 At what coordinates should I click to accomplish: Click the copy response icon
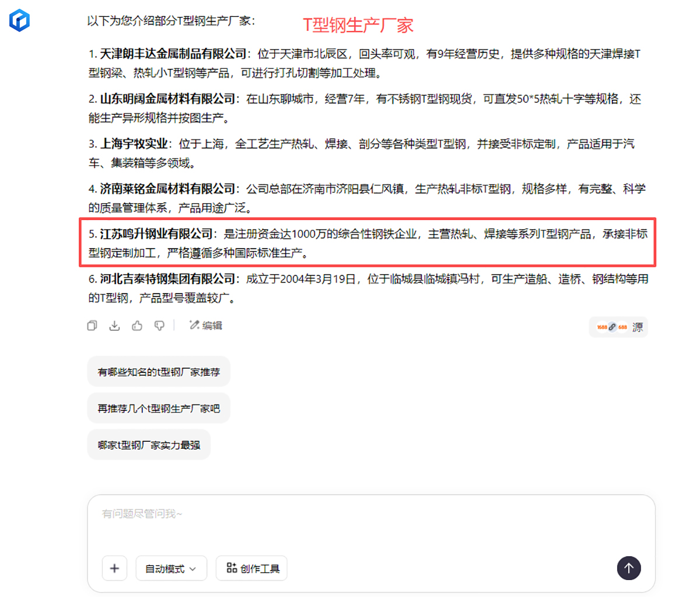pos(92,326)
